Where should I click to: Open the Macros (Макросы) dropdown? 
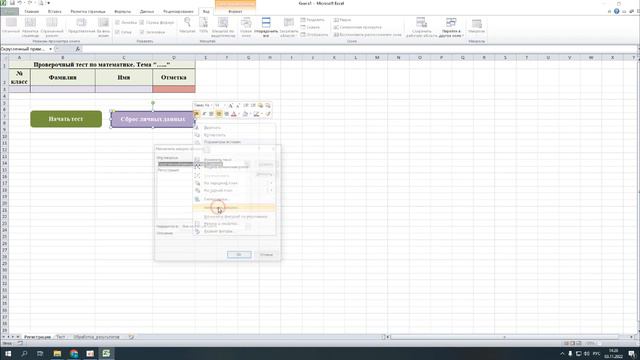tap(476, 25)
